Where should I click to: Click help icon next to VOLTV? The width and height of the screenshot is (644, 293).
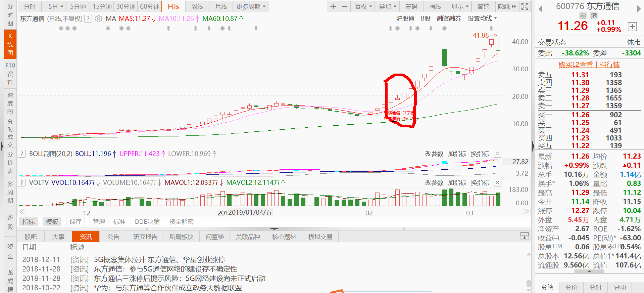[21, 183]
